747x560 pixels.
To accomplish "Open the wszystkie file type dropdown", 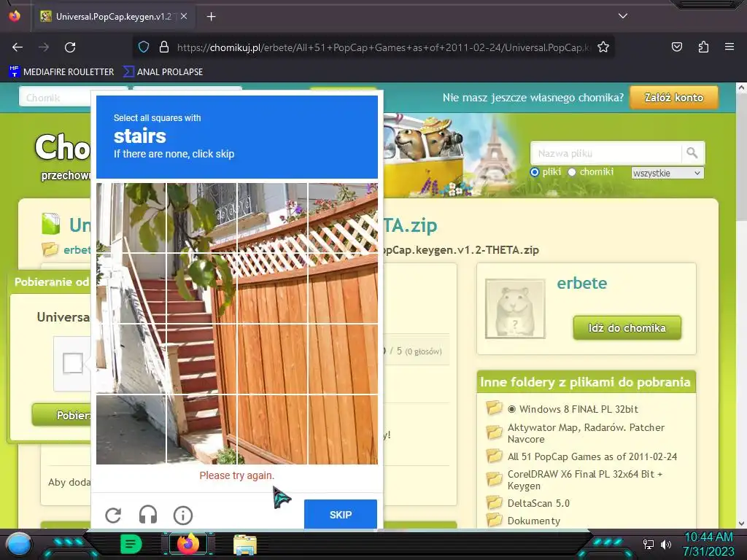I will [x=667, y=173].
